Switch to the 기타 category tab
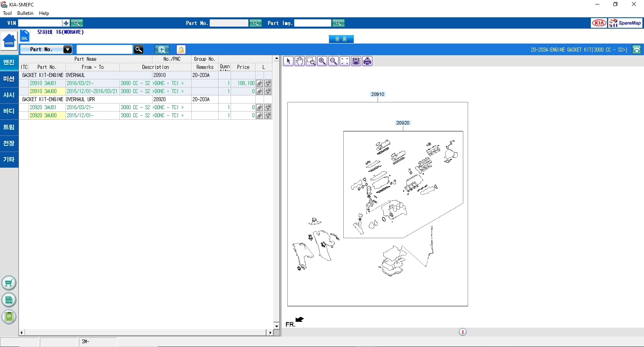 9,160
